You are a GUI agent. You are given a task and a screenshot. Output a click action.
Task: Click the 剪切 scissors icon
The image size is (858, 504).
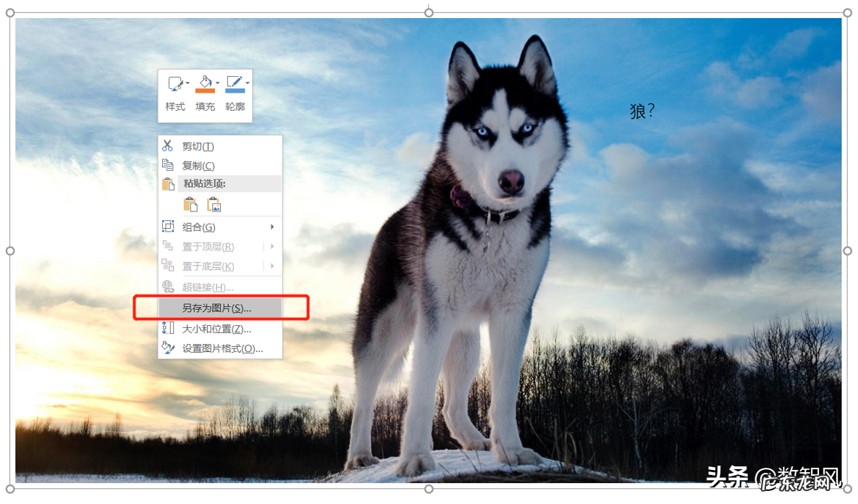(x=167, y=145)
